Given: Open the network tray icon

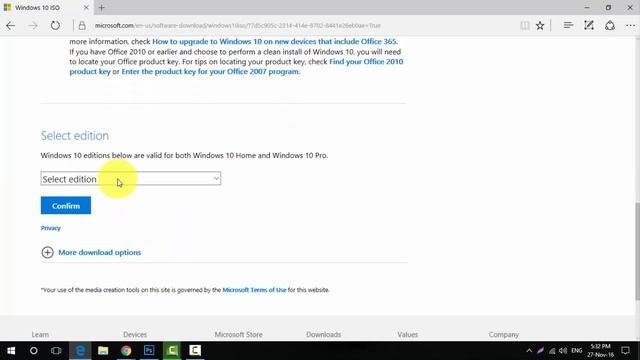Looking at the screenshot, I should (x=552, y=351).
